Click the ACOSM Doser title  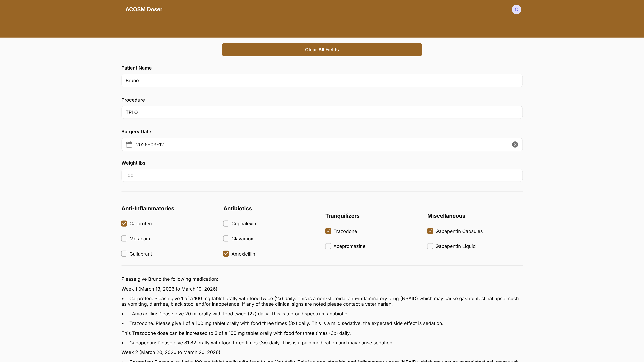coord(144,10)
